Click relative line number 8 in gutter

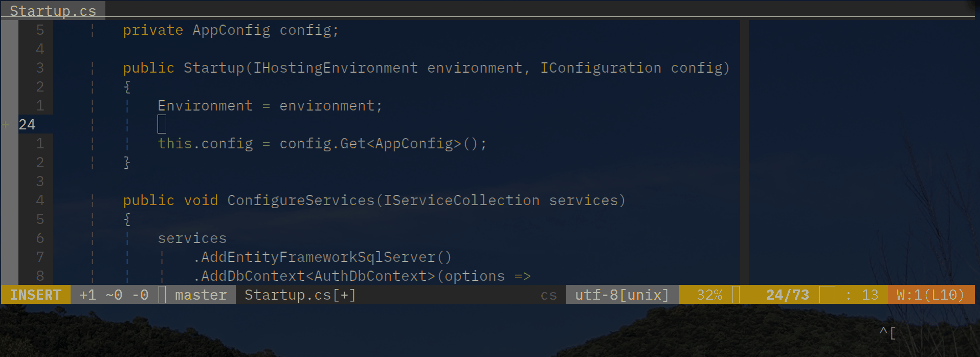pos(40,276)
